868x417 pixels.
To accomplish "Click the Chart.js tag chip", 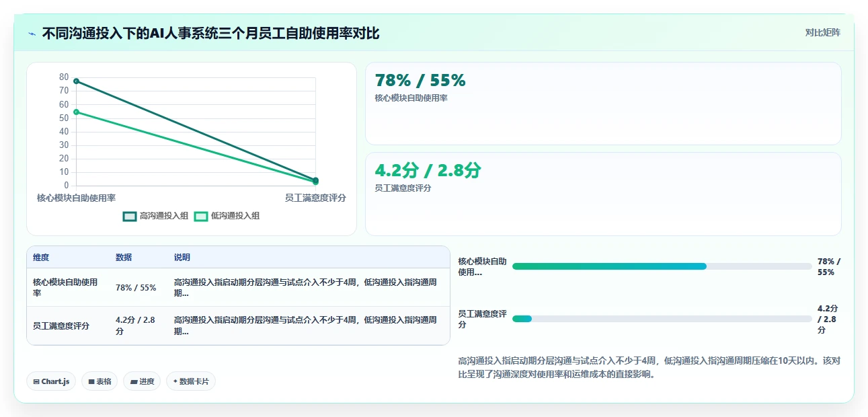I will click(52, 381).
